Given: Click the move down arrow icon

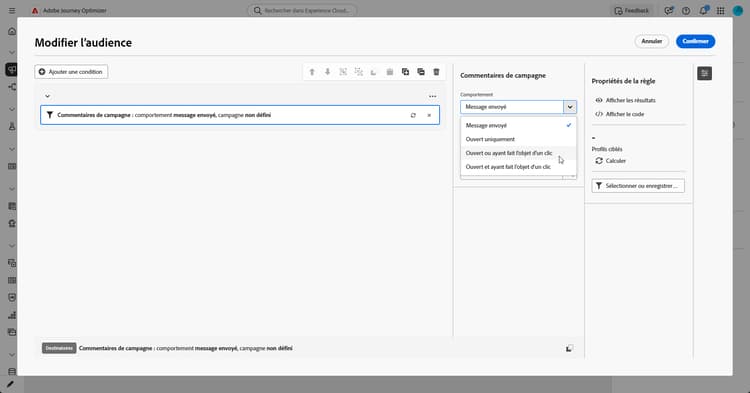Looking at the screenshot, I should point(328,72).
